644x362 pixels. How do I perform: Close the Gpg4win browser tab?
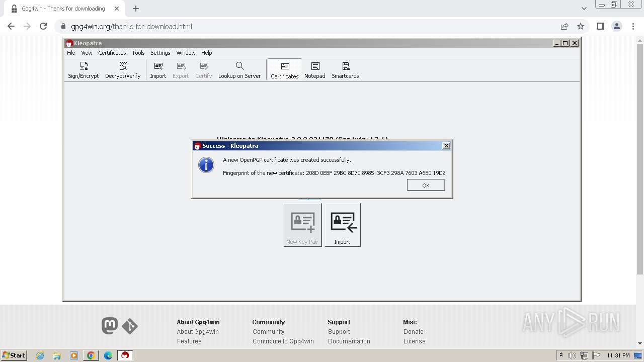point(117,9)
